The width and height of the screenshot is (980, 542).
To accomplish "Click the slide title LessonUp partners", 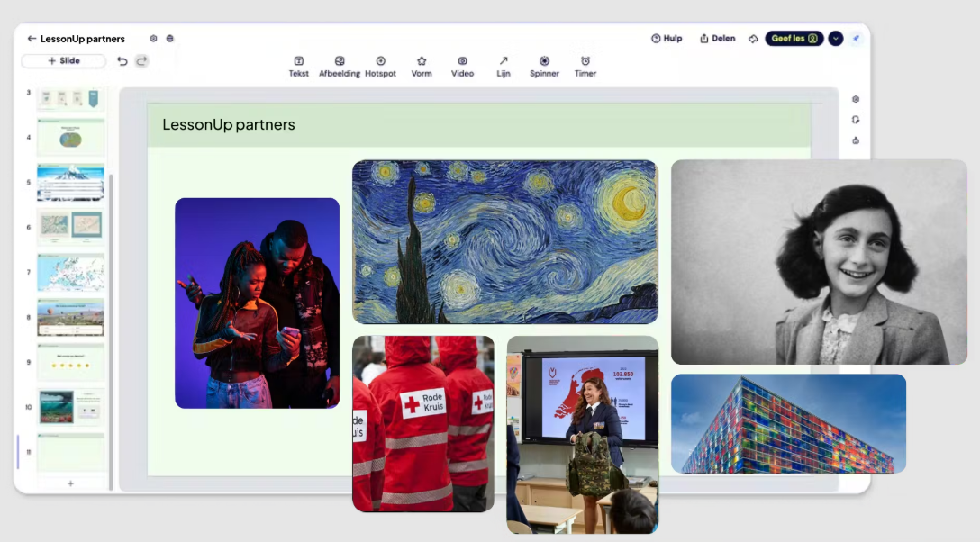I will click(x=229, y=124).
